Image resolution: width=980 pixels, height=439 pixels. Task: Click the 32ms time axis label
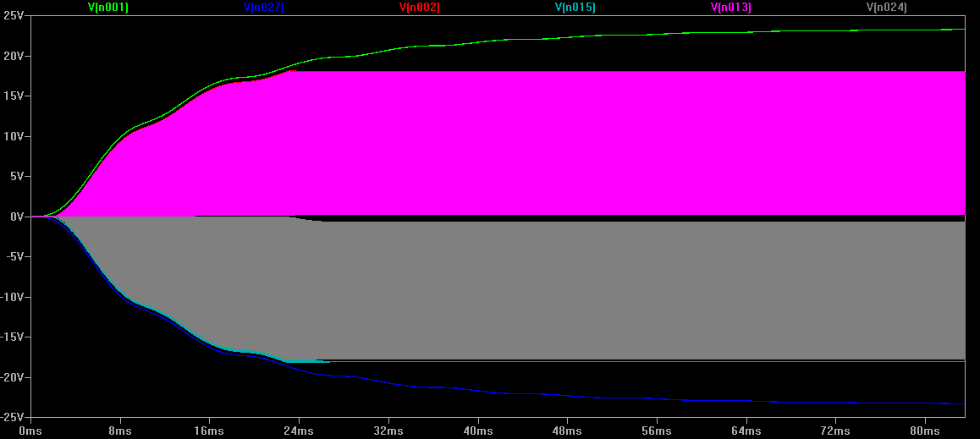[x=388, y=431]
